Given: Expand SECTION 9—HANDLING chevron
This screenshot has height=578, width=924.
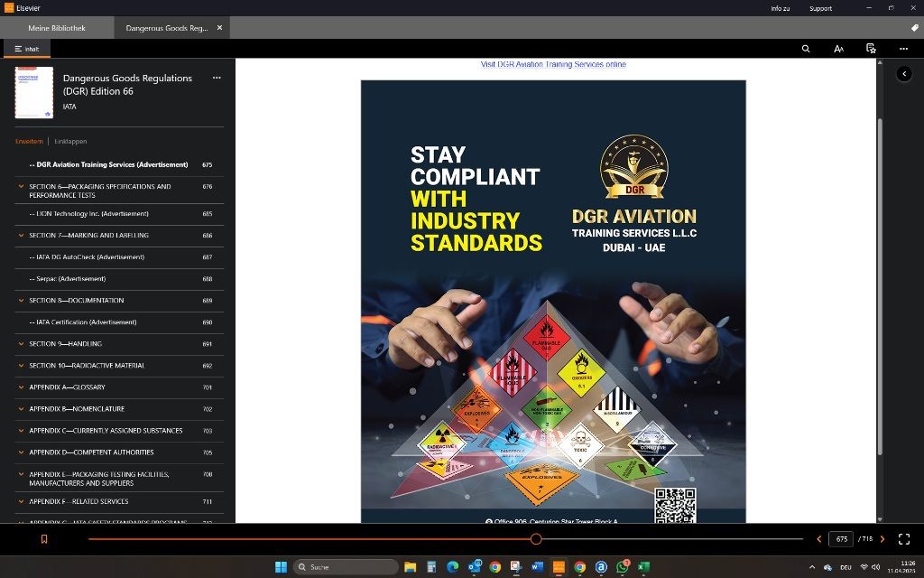Looking at the screenshot, I should coord(21,344).
